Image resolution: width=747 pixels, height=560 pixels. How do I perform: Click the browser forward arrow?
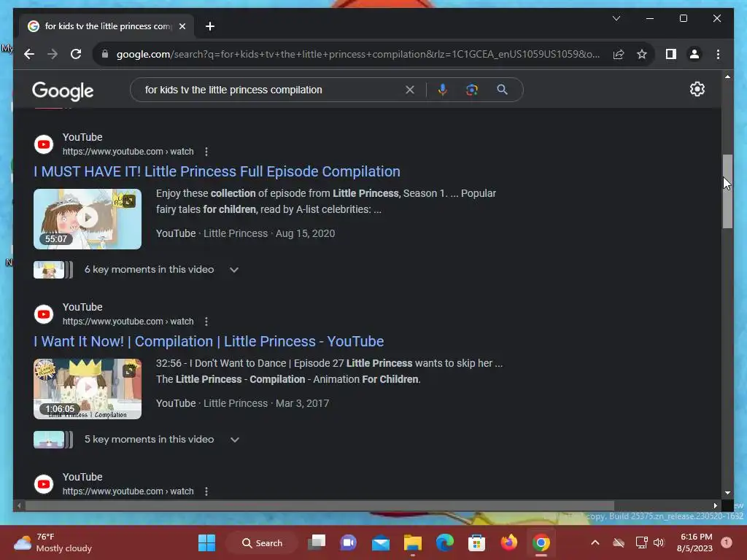tap(53, 54)
